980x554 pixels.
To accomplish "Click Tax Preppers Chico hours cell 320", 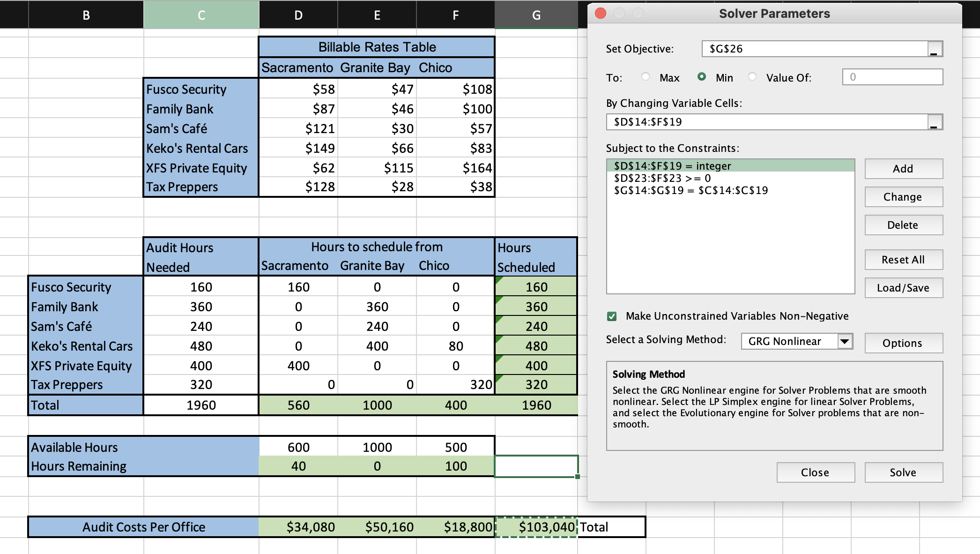I will tap(456, 384).
